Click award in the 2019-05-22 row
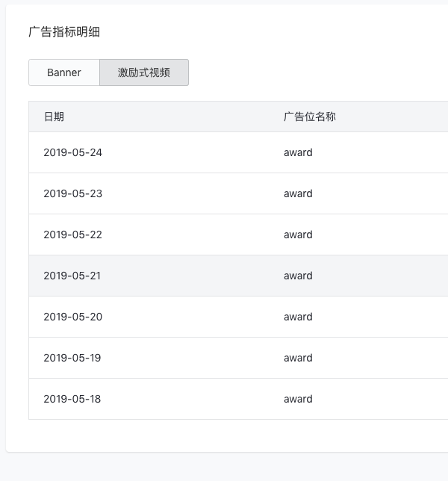This screenshot has height=481, width=448. [x=298, y=235]
